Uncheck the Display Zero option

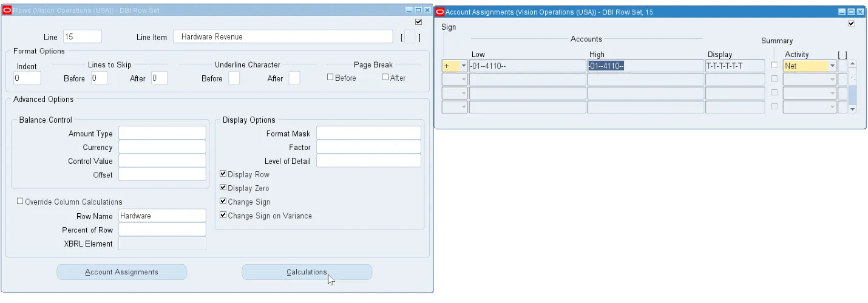pyautogui.click(x=223, y=188)
